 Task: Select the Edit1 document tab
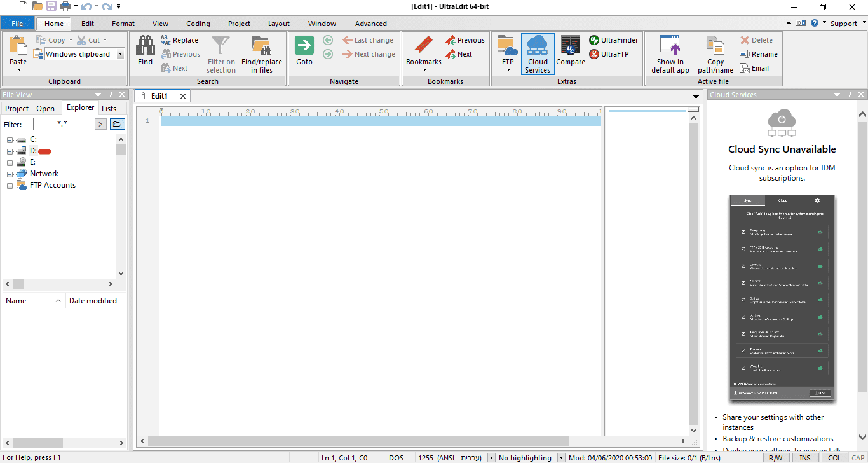click(159, 96)
